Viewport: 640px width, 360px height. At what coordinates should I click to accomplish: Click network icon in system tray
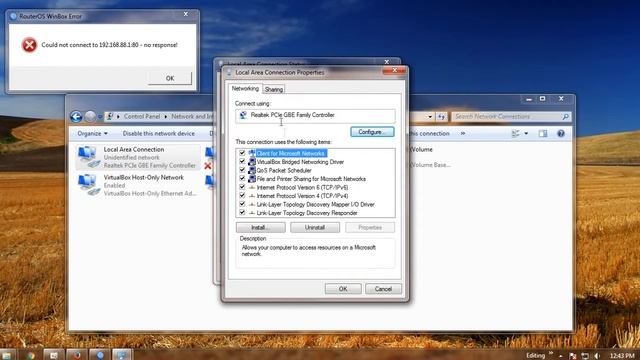tap(585, 356)
